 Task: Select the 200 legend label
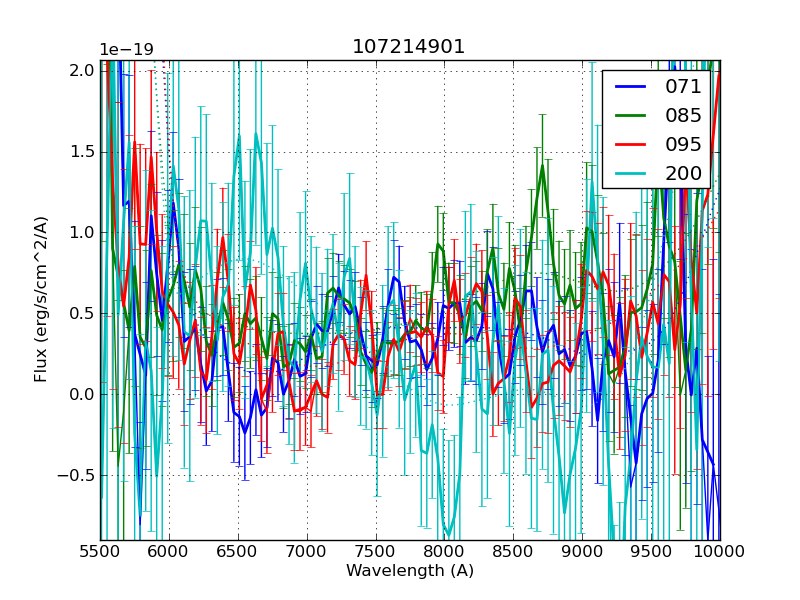click(683, 172)
